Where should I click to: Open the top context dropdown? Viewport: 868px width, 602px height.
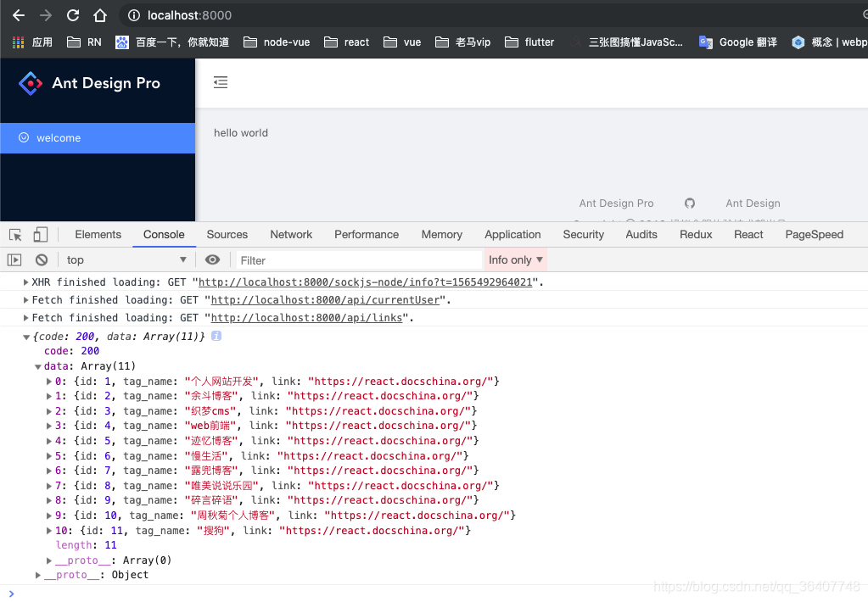[126, 260]
